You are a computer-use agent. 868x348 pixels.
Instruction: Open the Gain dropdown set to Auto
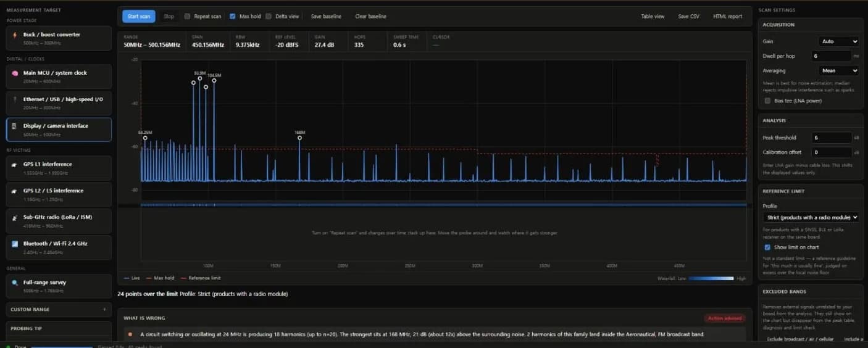tap(838, 41)
